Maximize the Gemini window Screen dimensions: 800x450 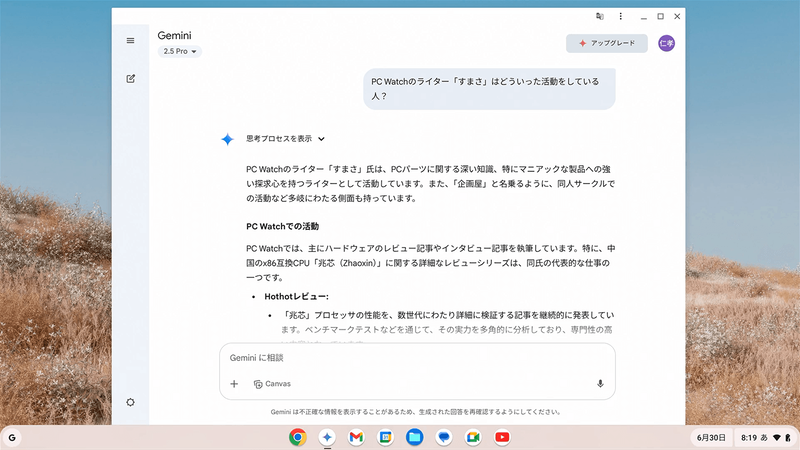tap(660, 16)
